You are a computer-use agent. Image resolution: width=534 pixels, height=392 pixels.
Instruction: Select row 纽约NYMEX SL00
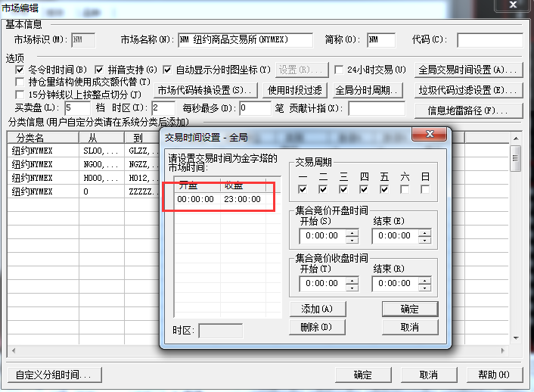83,151
